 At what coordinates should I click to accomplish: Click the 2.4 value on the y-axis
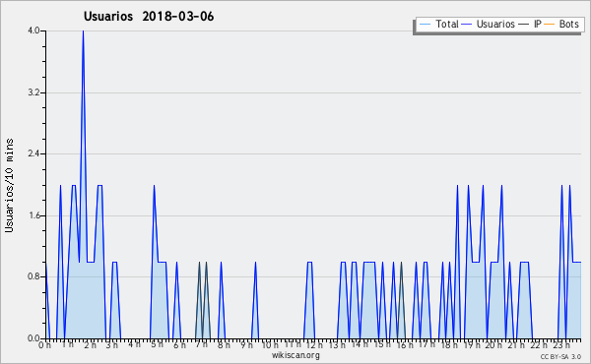point(33,153)
